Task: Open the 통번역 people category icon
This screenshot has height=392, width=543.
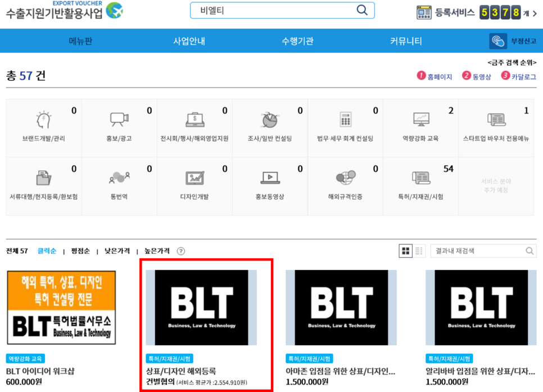Action: pos(119,177)
